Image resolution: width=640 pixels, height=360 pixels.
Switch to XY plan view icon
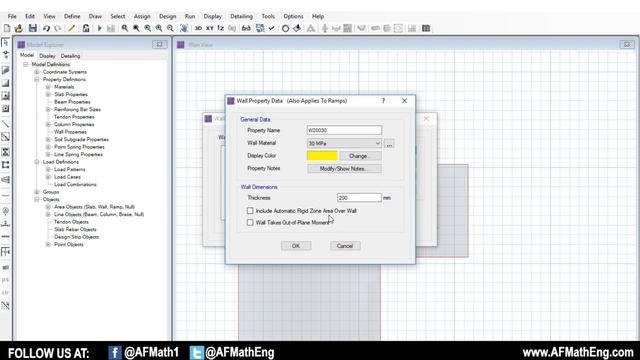209,28
